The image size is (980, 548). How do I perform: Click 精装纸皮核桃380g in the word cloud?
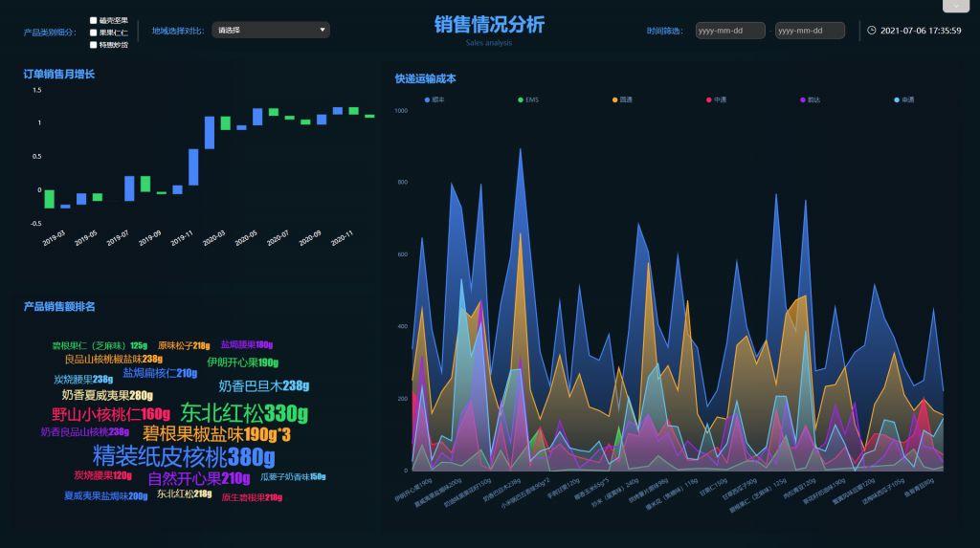click(x=184, y=457)
